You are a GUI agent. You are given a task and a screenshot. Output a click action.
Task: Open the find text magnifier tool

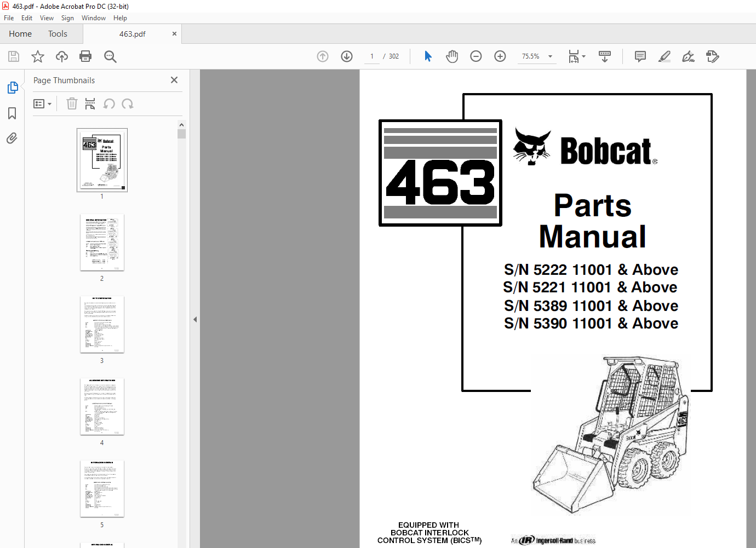110,56
